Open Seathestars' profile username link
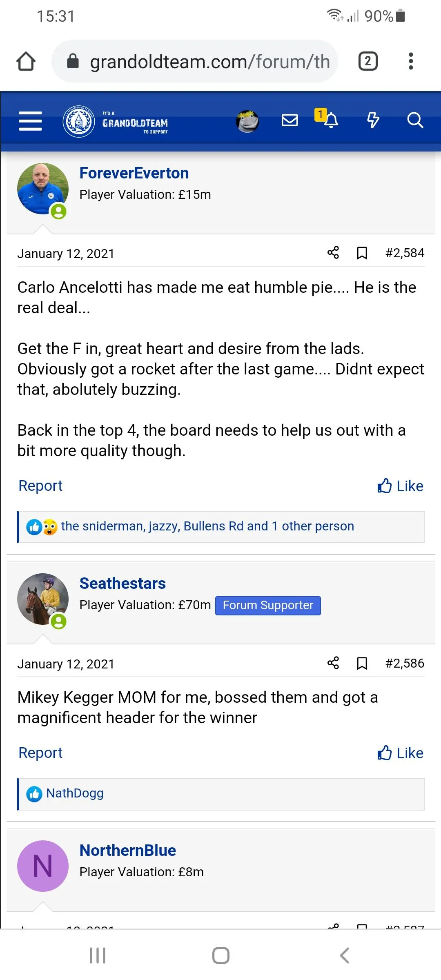The width and height of the screenshot is (441, 980). (122, 584)
